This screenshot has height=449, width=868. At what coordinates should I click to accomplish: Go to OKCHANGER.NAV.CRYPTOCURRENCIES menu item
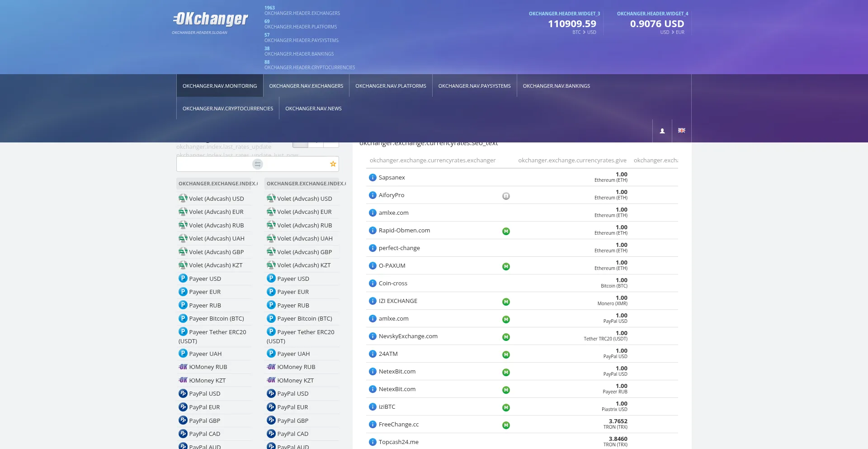(x=228, y=109)
